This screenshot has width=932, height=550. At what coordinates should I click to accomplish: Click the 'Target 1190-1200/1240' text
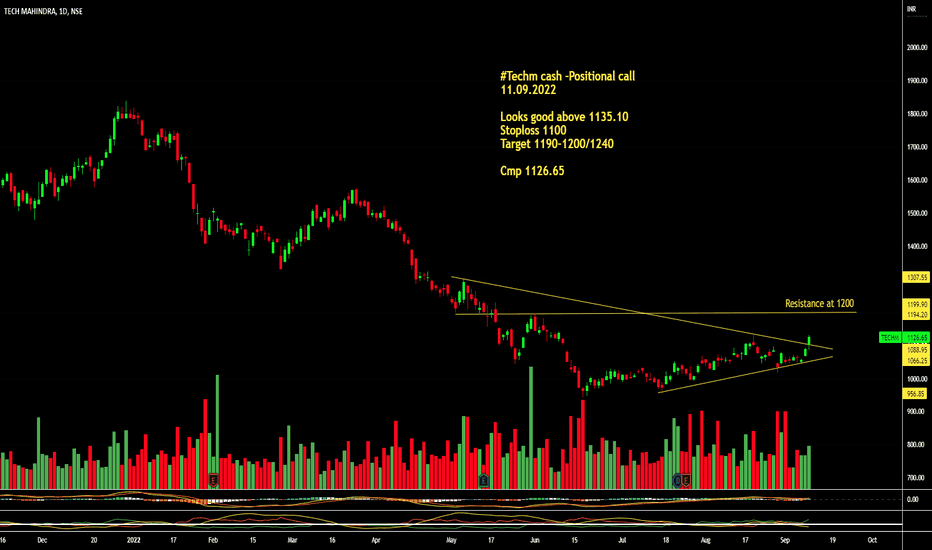click(557, 143)
